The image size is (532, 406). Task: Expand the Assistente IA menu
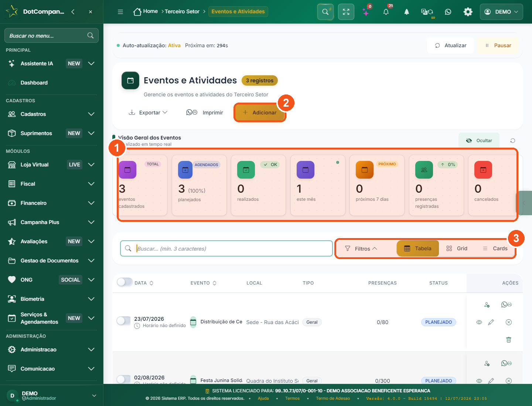tap(51, 63)
